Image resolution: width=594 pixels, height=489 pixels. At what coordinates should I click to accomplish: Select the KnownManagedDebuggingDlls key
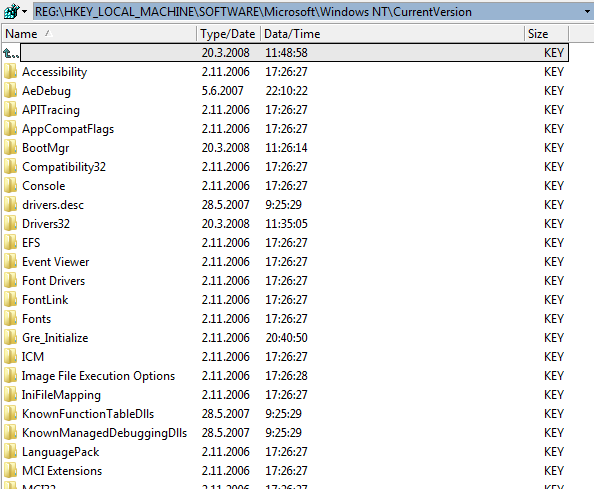[x=105, y=433]
